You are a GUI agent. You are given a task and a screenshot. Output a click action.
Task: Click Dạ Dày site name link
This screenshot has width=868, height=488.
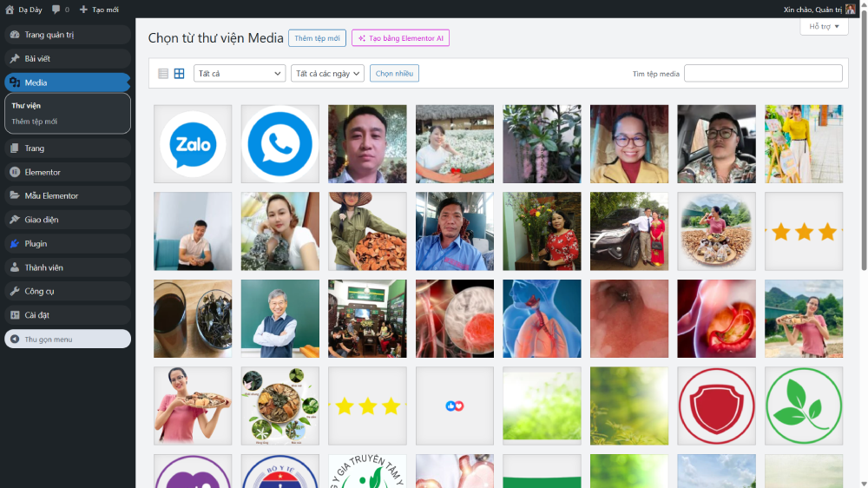tap(23, 10)
